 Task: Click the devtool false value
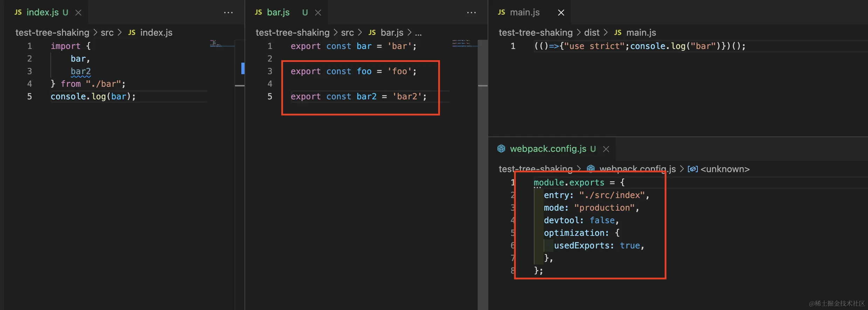click(x=602, y=220)
